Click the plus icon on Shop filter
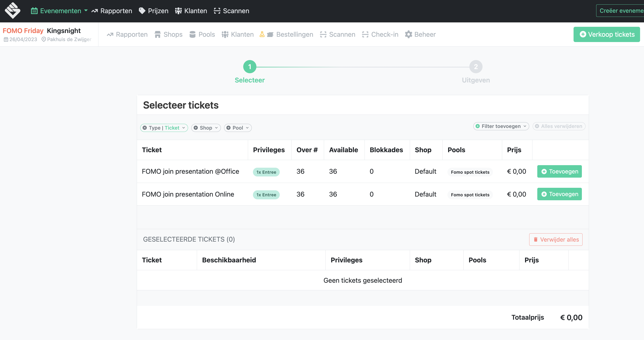This screenshot has width=644, height=340. pyautogui.click(x=196, y=128)
